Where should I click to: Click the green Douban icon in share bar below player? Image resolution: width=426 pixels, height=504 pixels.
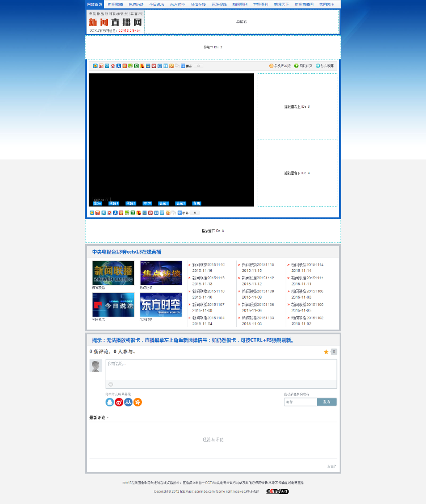(x=132, y=213)
